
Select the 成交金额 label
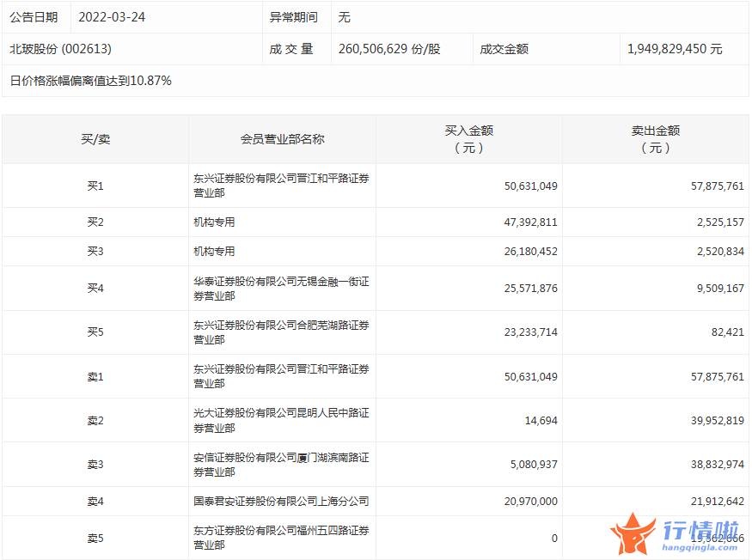[504, 49]
